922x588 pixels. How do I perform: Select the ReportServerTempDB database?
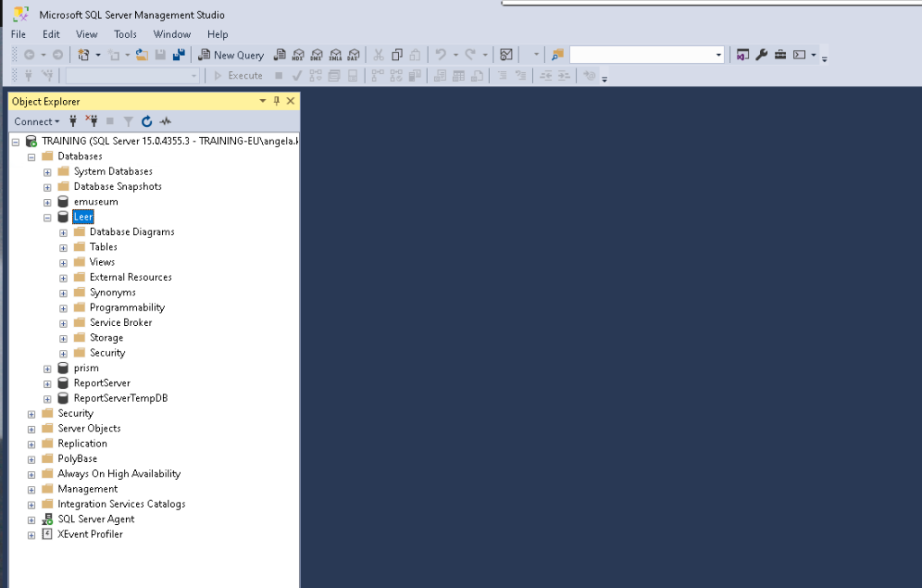pyautogui.click(x=121, y=398)
